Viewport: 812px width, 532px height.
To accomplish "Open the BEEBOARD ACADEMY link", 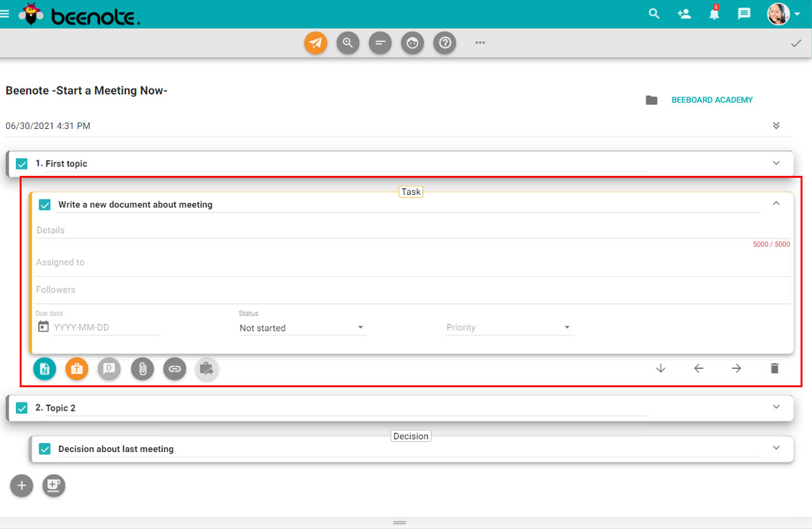I will pos(712,100).
